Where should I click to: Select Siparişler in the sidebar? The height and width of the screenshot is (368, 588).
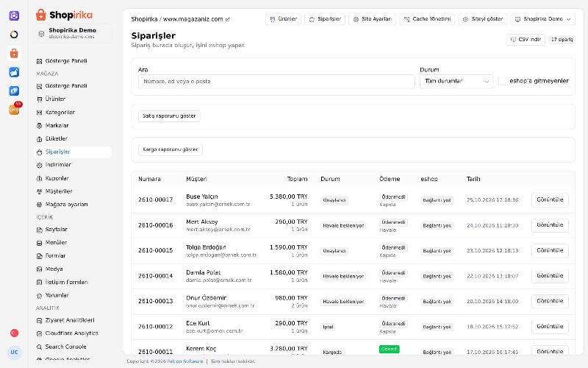pyautogui.click(x=72, y=152)
